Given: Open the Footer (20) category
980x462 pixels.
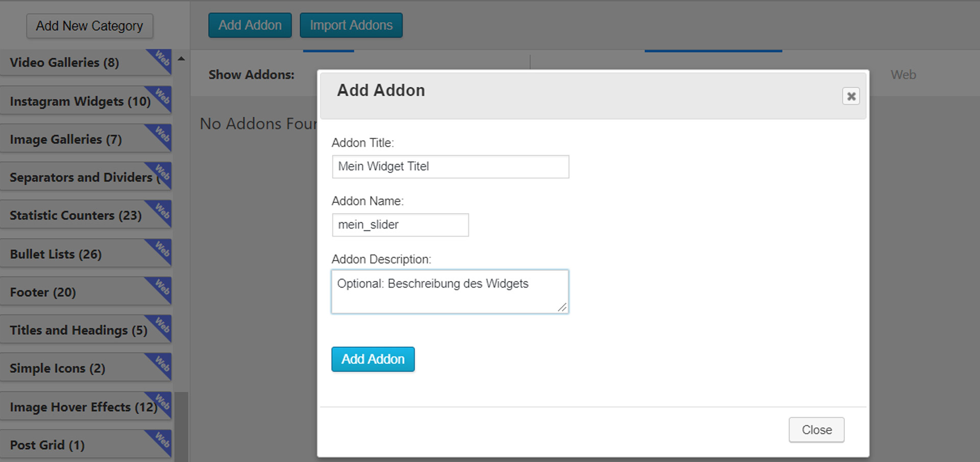Looking at the screenshot, I should click(x=86, y=292).
